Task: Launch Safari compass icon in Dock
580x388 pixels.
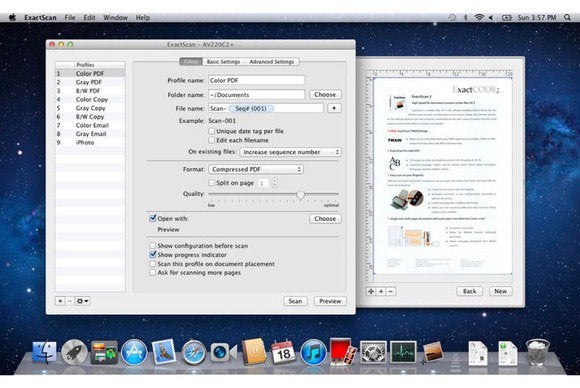Action: click(193, 352)
